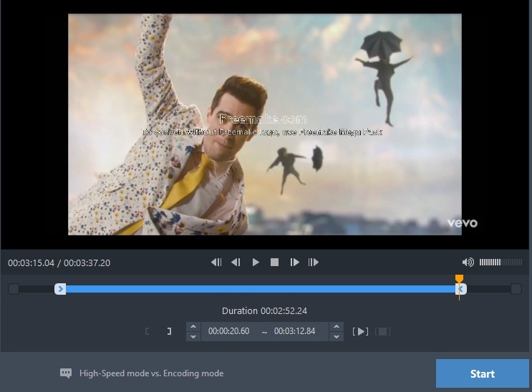
Task: Set the selection start with the left bracket icon
Action: (x=147, y=331)
